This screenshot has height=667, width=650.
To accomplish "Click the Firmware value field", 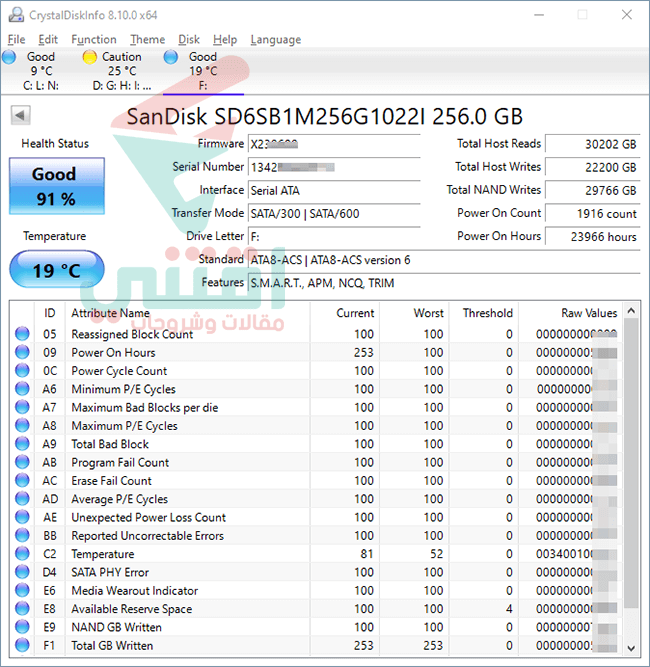I will [334, 144].
